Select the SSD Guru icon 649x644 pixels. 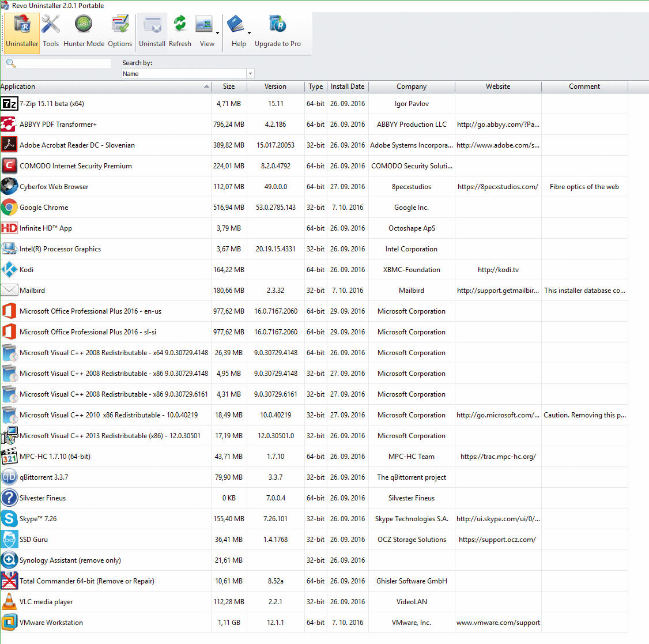(x=9, y=539)
